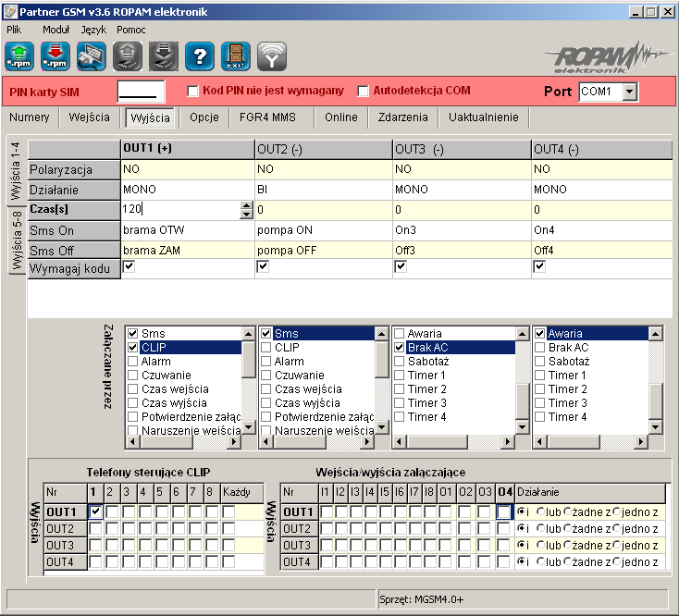This screenshot has width=679, height=616.
Task: Switch to the Opcje tab
Action: [x=204, y=117]
